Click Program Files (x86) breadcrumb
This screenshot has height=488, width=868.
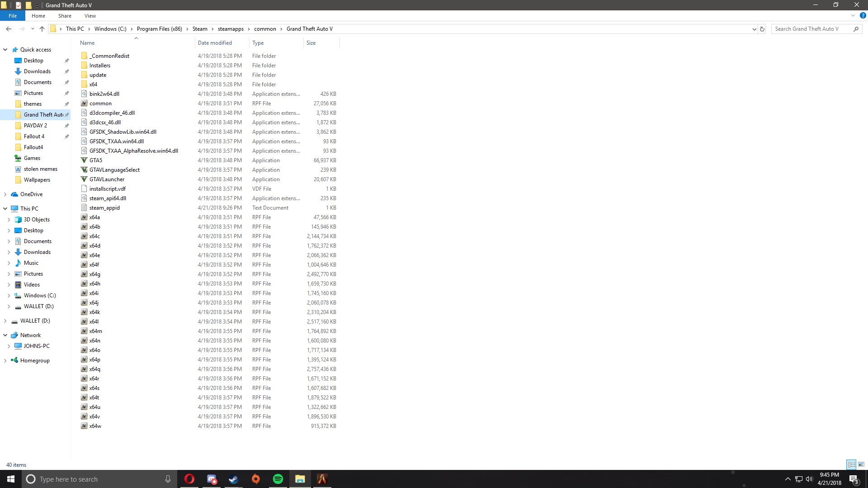[160, 29]
